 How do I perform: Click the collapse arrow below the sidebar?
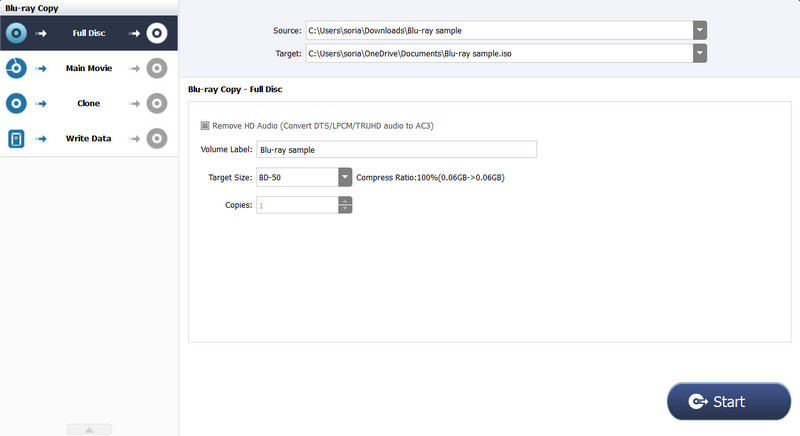point(89,429)
